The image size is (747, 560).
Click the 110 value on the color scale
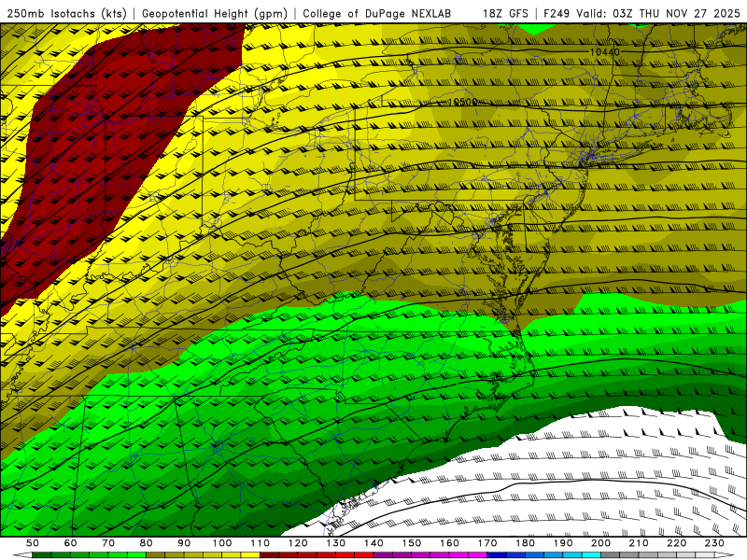click(x=261, y=543)
